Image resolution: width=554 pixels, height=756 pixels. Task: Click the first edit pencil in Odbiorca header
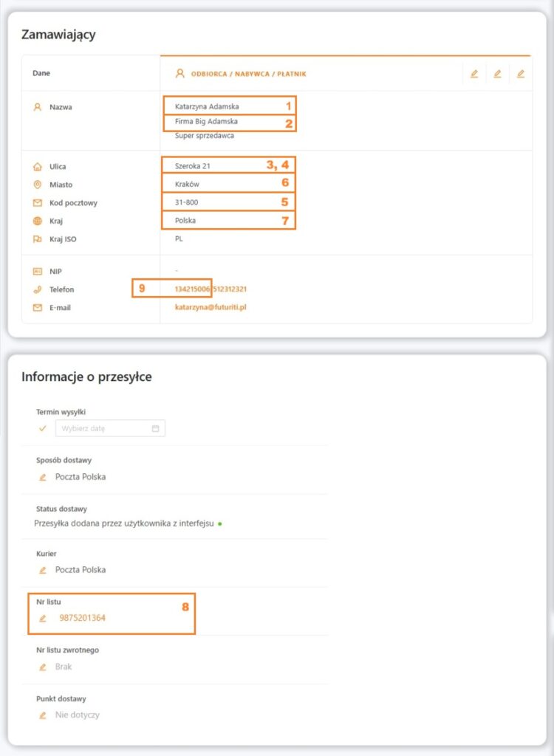(x=474, y=74)
